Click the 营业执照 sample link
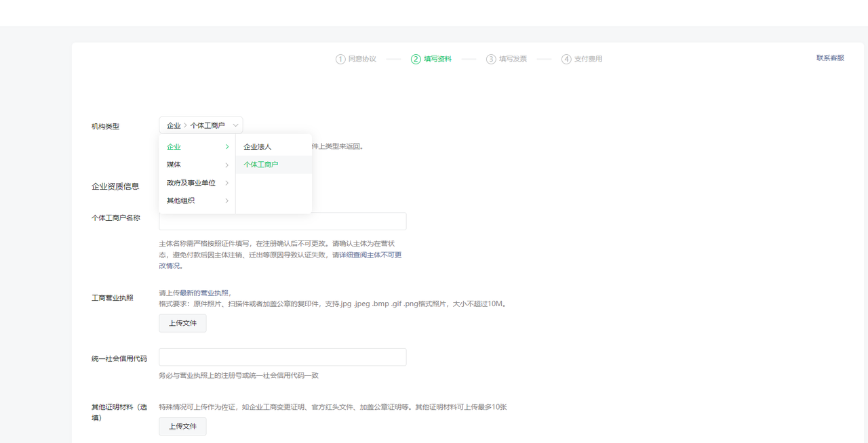Image resolution: width=868 pixels, height=443 pixels. pos(215,293)
